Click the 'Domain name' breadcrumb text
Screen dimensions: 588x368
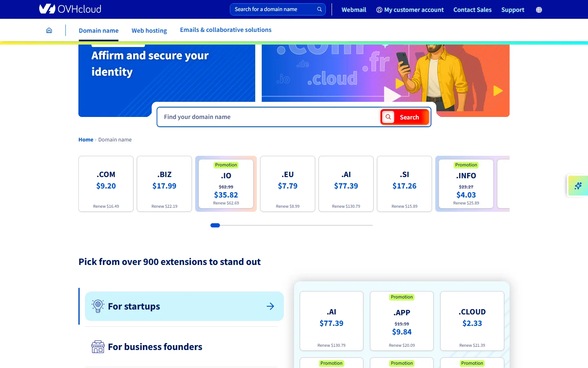(x=115, y=140)
